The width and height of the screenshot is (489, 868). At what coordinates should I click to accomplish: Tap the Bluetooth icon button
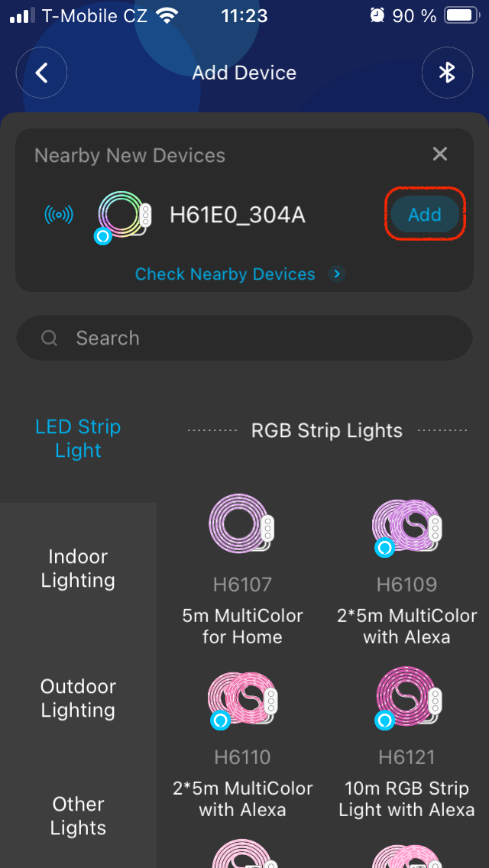coord(447,73)
